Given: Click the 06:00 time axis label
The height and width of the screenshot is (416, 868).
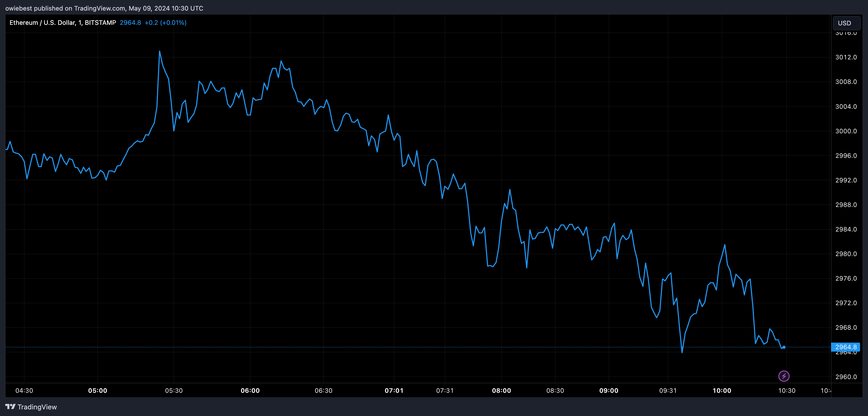Looking at the screenshot, I should coord(250,390).
